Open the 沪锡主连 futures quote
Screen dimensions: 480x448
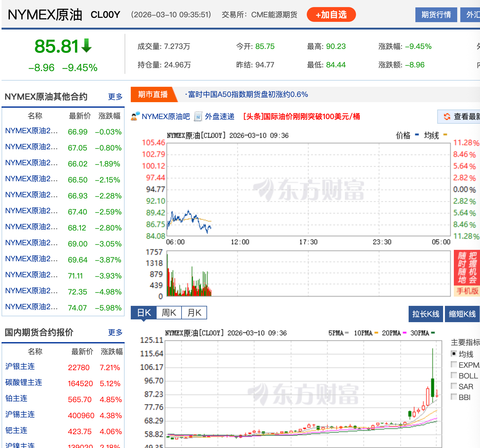(x=20, y=415)
